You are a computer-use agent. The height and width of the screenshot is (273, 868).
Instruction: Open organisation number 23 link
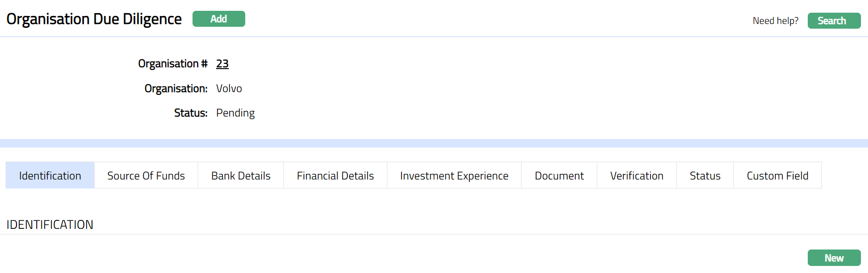[222, 64]
